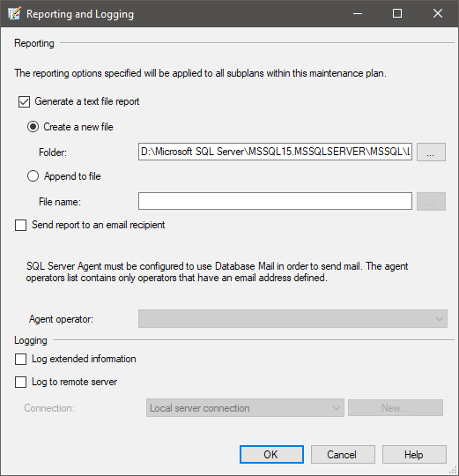Minimize the Reporting and Logging window
Screen dimensions: 459x476
(358, 13)
